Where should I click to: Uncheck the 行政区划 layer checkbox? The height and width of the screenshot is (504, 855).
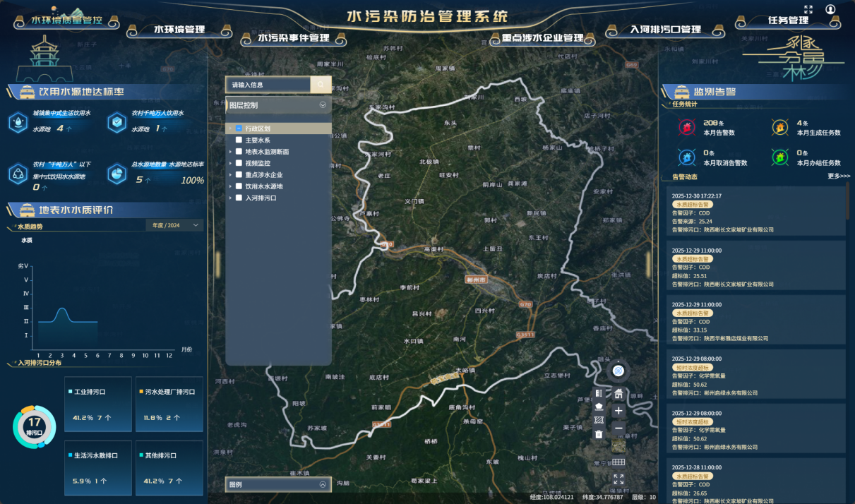click(238, 128)
